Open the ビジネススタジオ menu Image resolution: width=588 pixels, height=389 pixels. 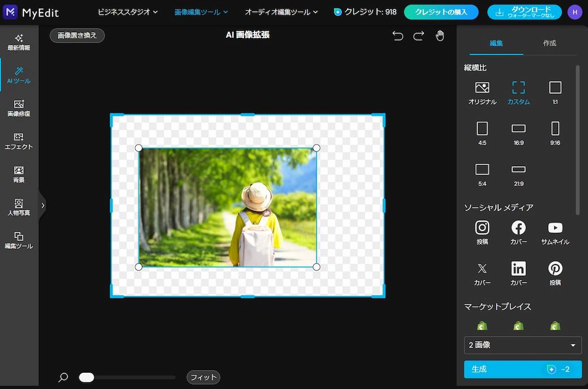(x=128, y=11)
